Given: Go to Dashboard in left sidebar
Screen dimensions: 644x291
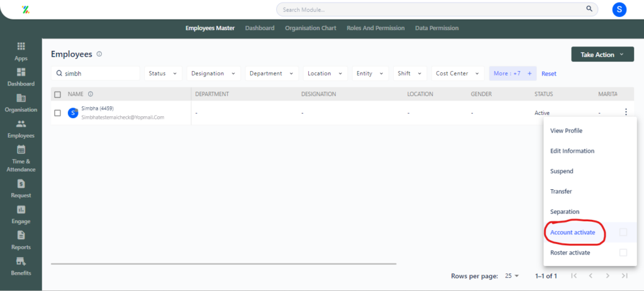Looking at the screenshot, I should coord(21,77).
